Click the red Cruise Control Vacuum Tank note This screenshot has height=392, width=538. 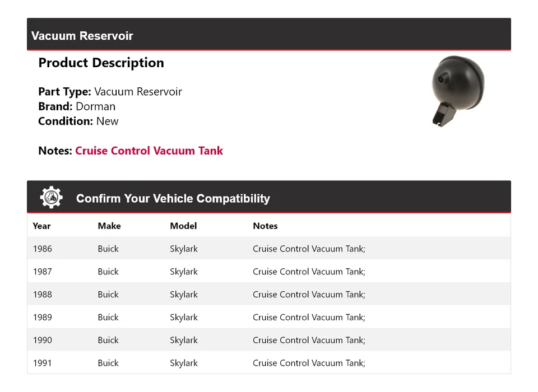[149, 151]
